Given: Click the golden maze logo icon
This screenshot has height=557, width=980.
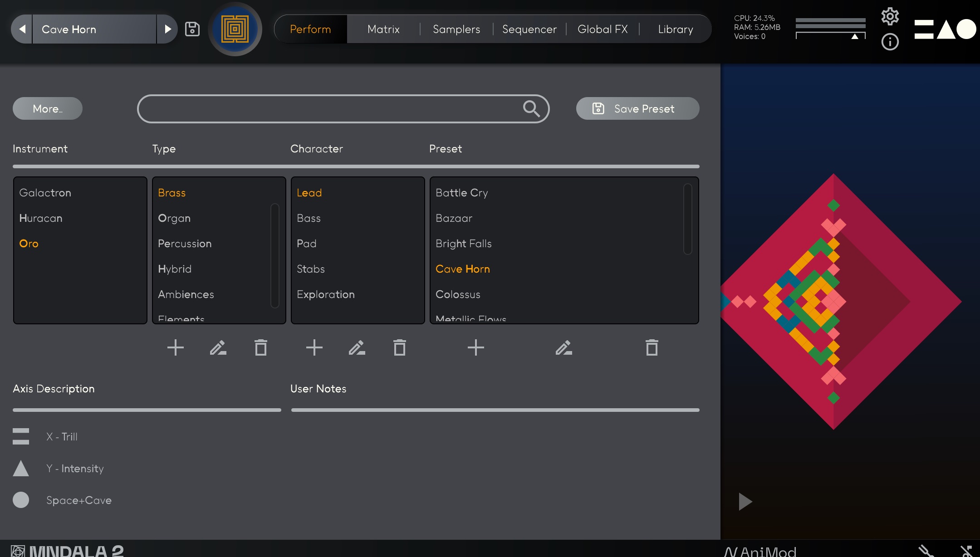Looking at the screenshot, I should [235, 29].
